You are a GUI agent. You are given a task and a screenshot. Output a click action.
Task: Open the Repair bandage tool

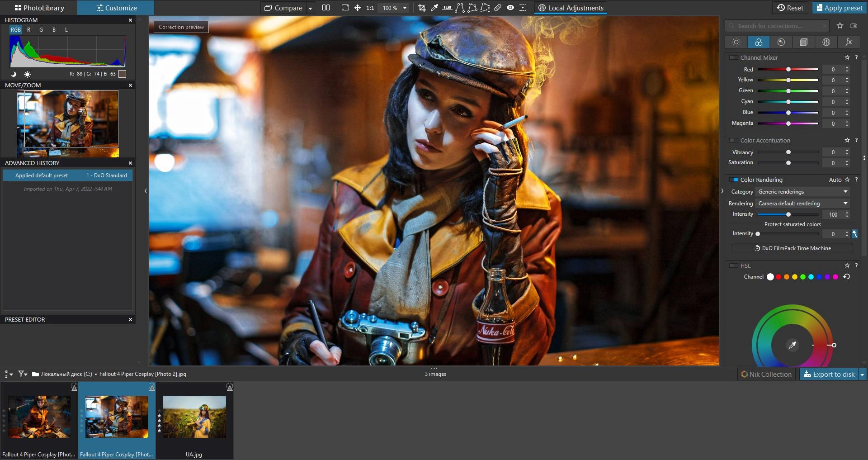pyautogui.click(x=498, y=8)
